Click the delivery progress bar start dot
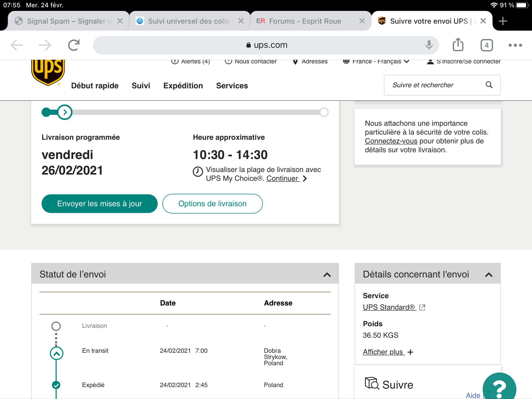Viewport: 532px width, 399px height. click(x=46, y=112)
